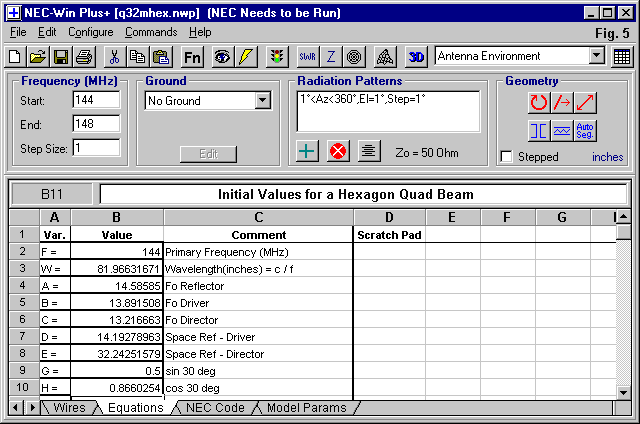Switch to the Wires tab
The width and height of the screenshot is (640, 424).
69,407
